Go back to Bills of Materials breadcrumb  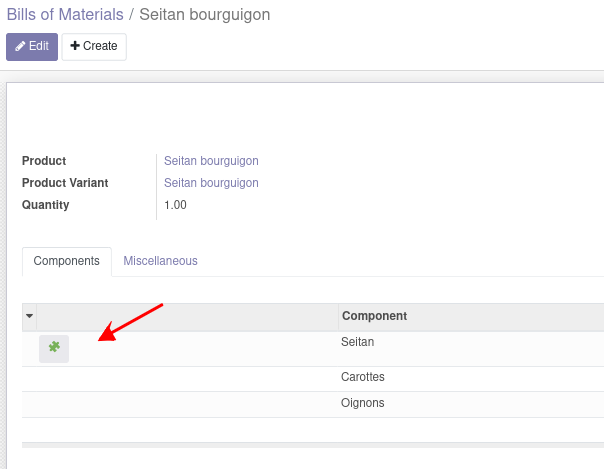tap(65, 15)
